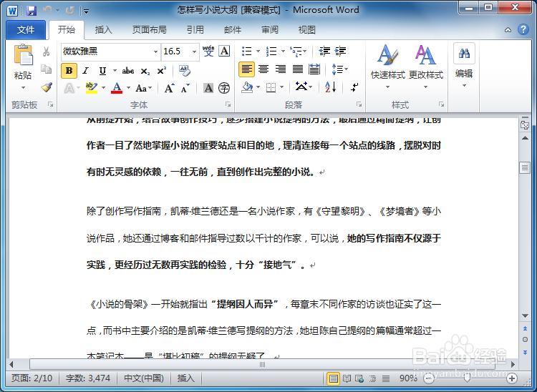Open the font size 16.5 dropdown

[x=194, y=52]
